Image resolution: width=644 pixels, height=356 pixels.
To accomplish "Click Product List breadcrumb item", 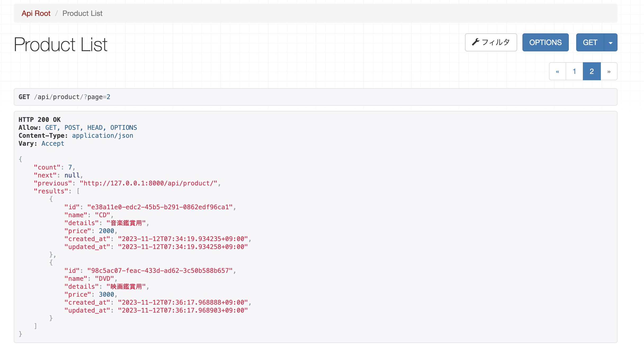I will 82,14.
